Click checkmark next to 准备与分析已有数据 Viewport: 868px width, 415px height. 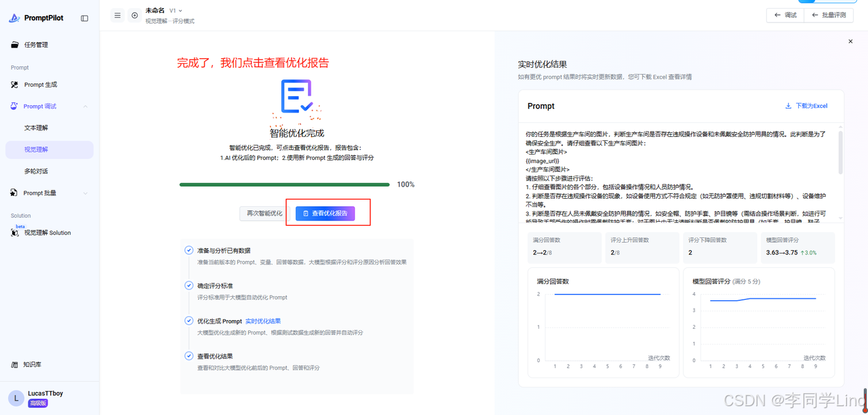(x=189, y=250)
